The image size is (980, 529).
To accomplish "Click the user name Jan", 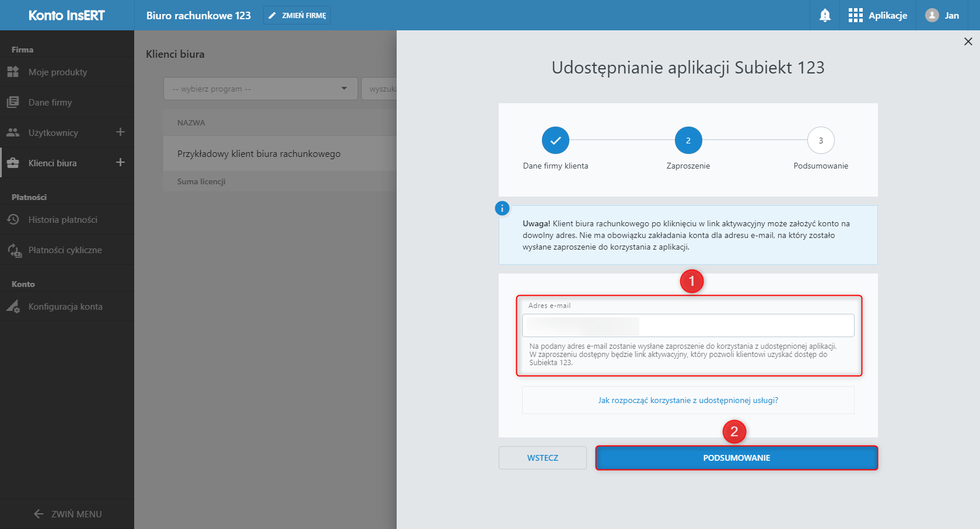I will click(x=952, y=15).
